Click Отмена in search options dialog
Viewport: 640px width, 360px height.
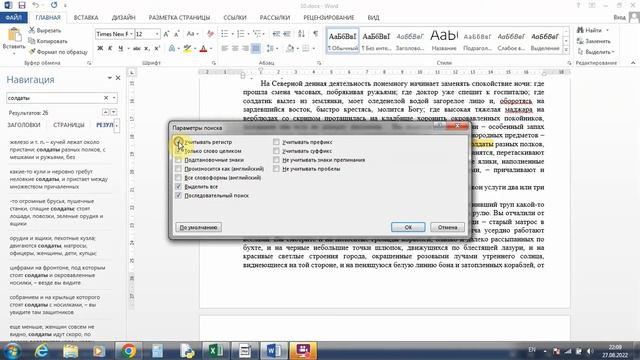[x=447, y=227]
